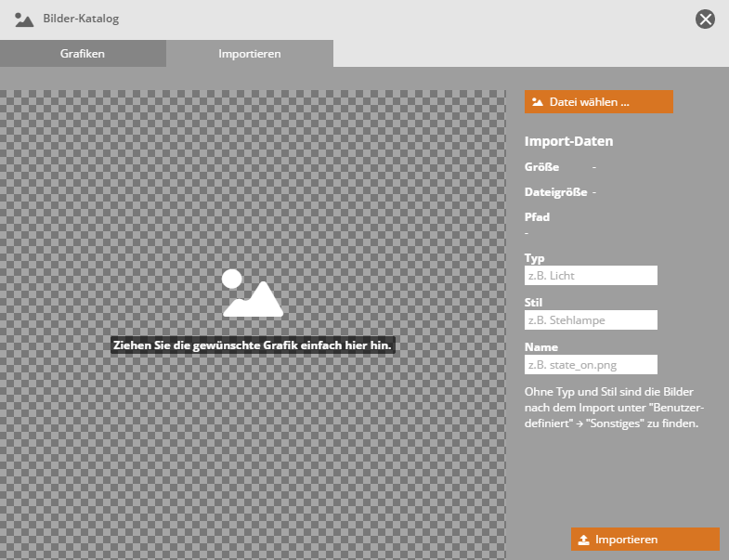Screen dimensions: 729x560
Task: Click the Bilder-Katalog picture icon in title bar
Action: click(24, 19)
